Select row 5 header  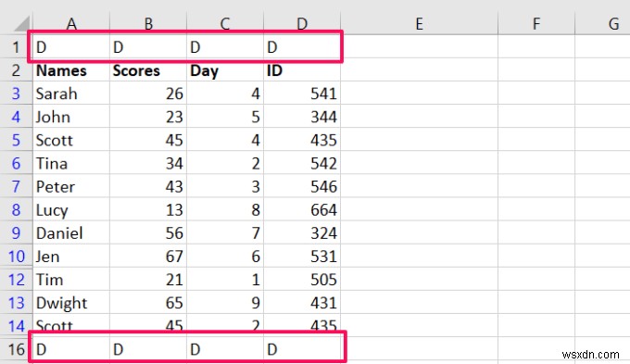click(16, 140)
